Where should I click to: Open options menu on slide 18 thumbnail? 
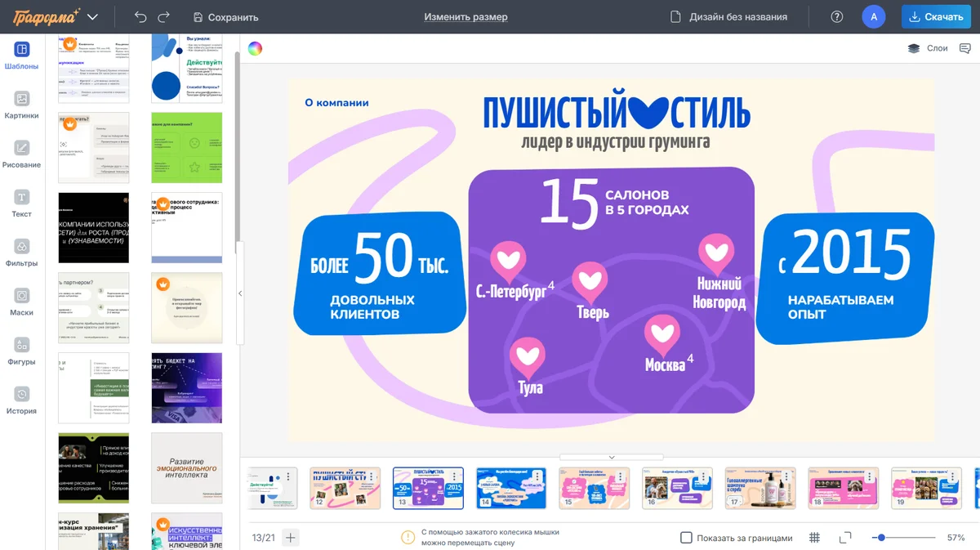click(x=870, y=477)
